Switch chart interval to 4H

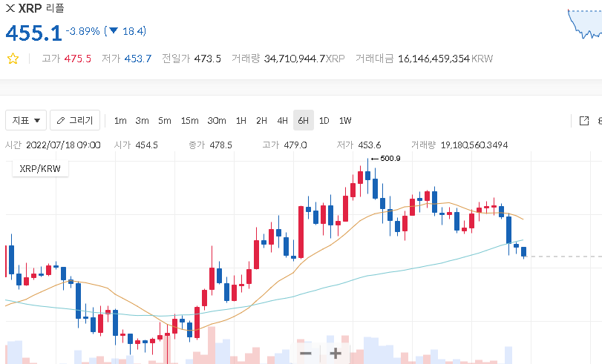(x=283, y=120)
